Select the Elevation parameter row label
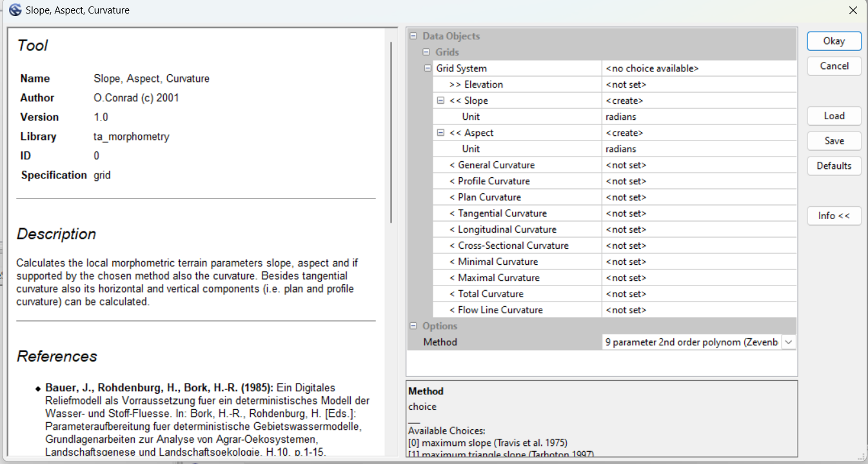This screenshot has height=464, width=868. coord(476,84)
